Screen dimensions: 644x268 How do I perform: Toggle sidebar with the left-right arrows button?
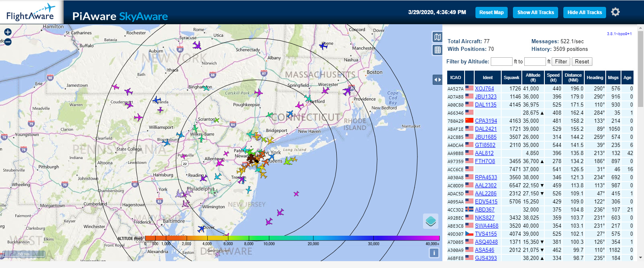[438, 80]
